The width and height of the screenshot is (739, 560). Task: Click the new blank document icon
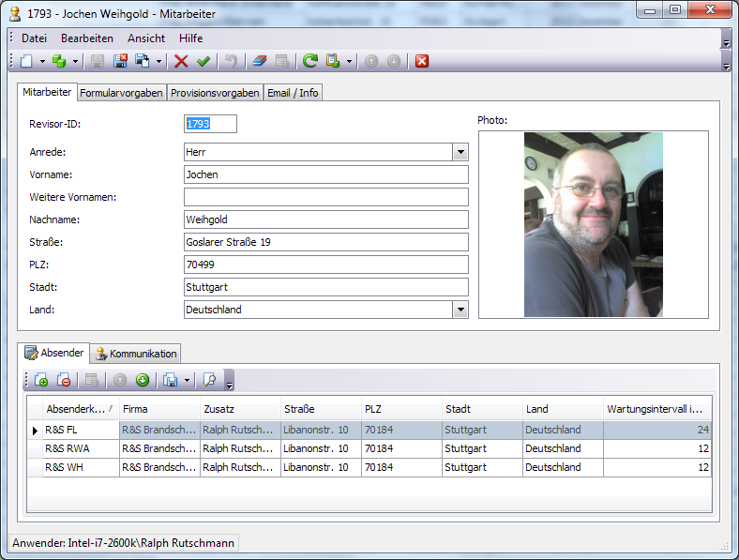(x=27, y=61)
